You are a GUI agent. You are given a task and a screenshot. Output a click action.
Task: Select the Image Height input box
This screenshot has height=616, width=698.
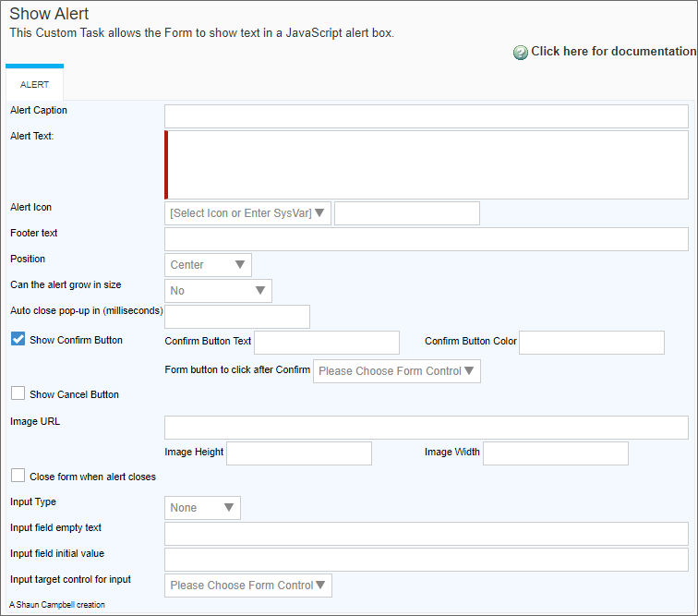click(299, 453)
